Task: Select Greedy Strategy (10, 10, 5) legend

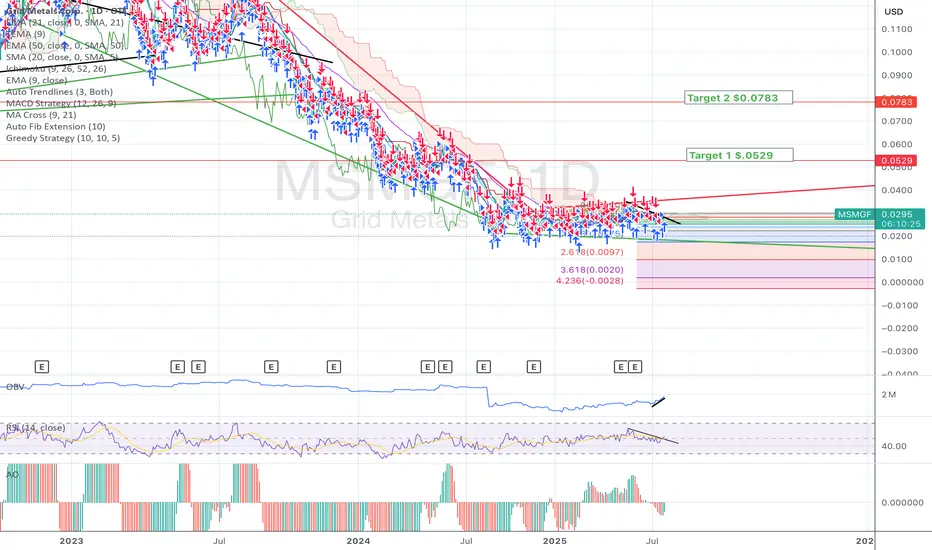Action: (x=62, y=138)
